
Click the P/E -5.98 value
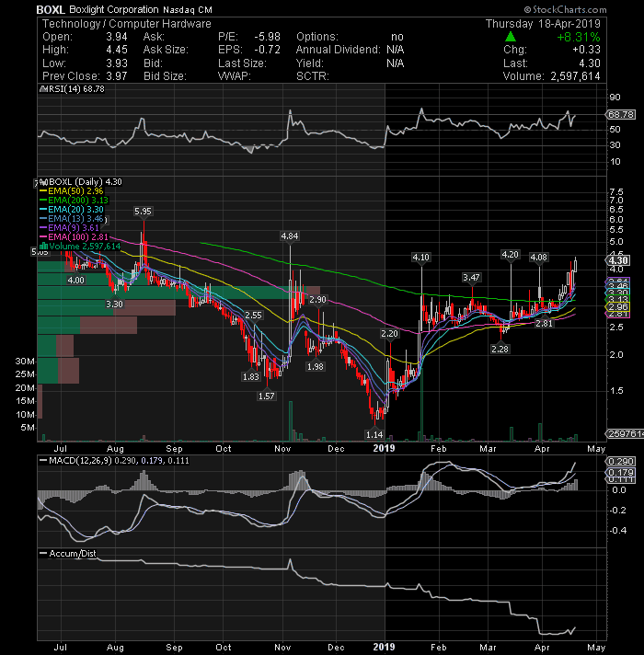[268, 37]
